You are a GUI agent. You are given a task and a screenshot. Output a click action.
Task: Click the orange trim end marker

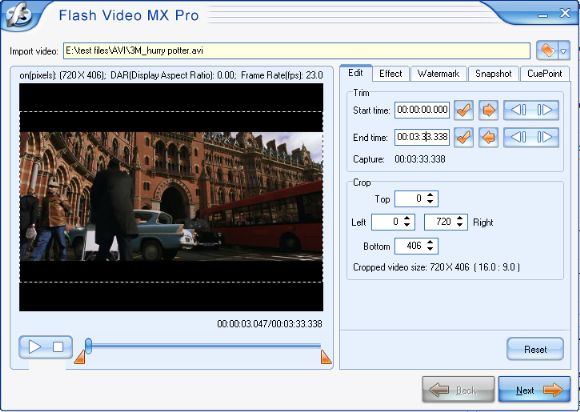coord(326,357)
